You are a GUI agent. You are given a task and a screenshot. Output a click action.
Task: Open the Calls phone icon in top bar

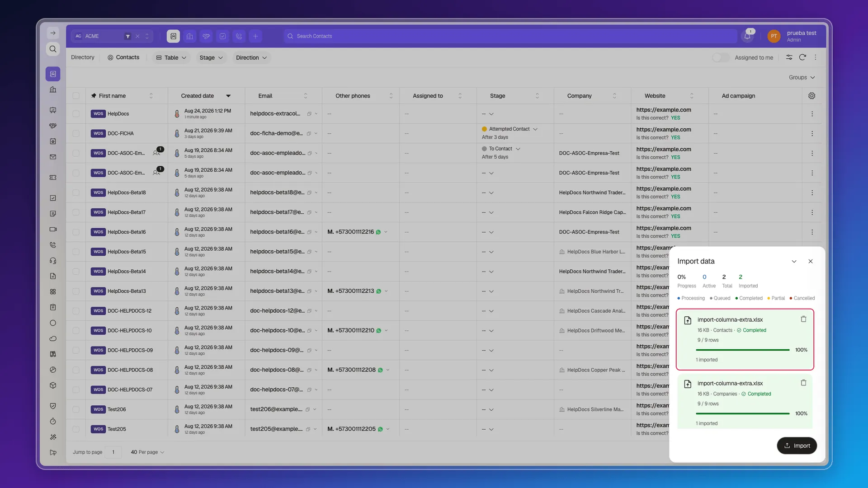click(x=239, y=36)
